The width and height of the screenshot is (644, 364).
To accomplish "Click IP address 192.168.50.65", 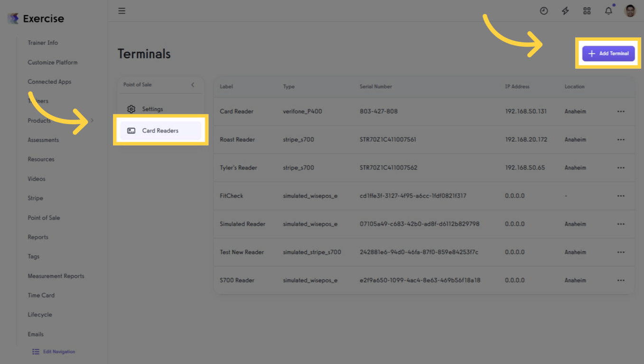I will (x=525, y=168).
